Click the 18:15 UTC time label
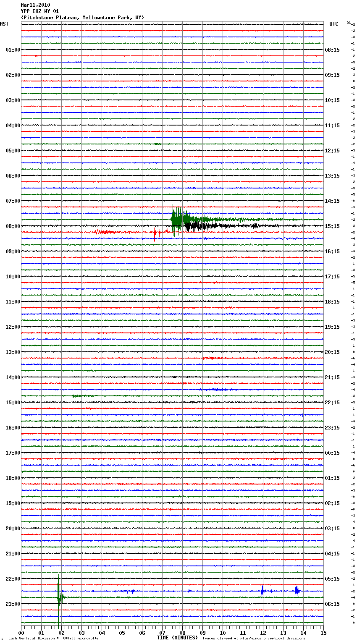Viewport: 357px width, 644px height. point(332,302)
